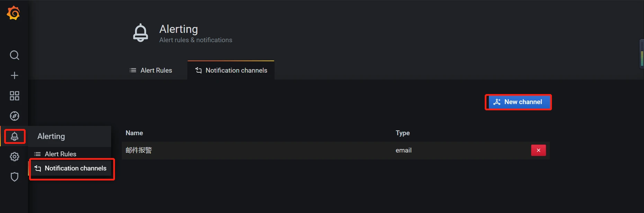Viewport: 644px width, 213px height.
Task: Switch to the Alert Rules tab
Action: click(x=151, y=71)
